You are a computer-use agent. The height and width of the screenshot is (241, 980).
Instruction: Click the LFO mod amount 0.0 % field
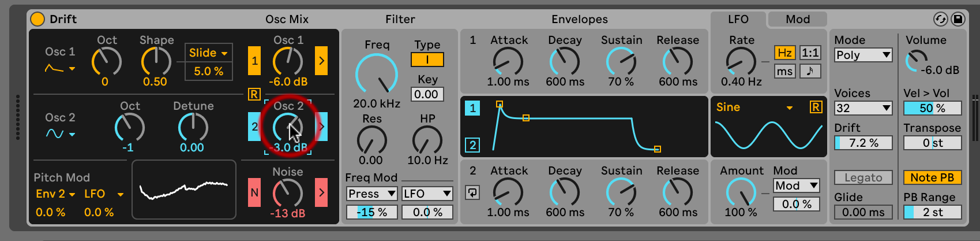click(797, 204)
